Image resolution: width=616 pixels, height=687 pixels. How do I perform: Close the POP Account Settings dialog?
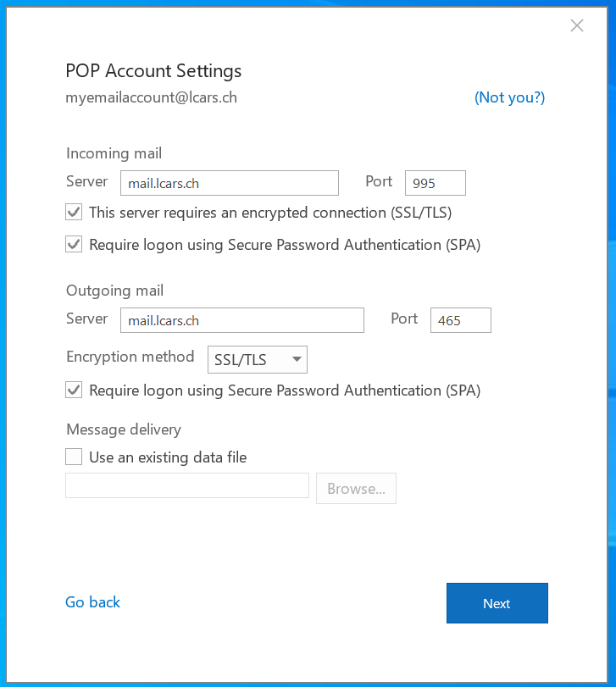pyautogui.click(x=577, y=25)
